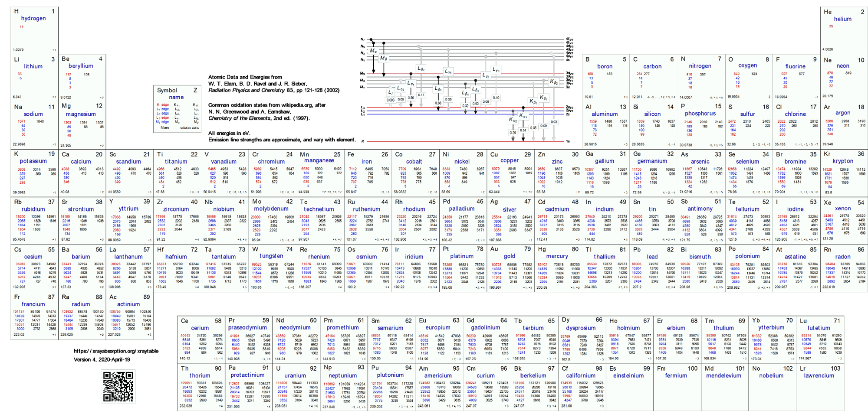
Task: Click the 'chlorine' element name
Action: (795, 114)
